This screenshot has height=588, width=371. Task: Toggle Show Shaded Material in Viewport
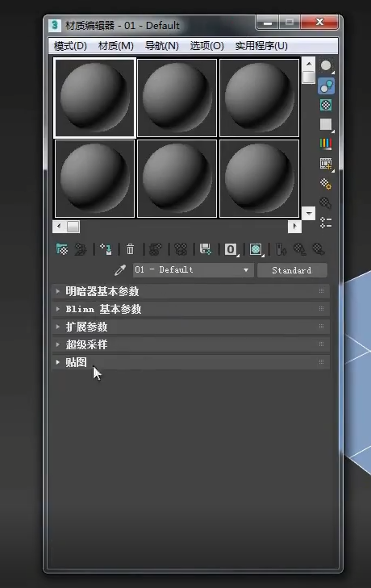[256, 249]
